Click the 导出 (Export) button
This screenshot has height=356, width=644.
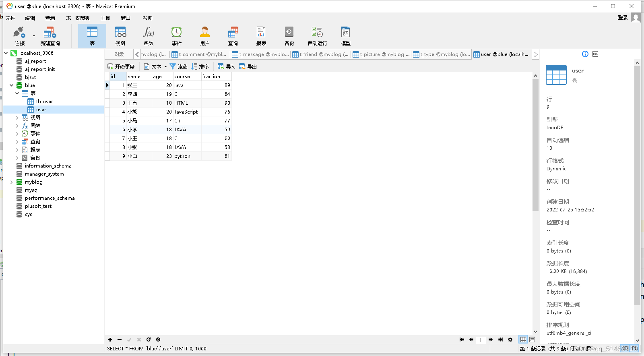pos(248,66)
